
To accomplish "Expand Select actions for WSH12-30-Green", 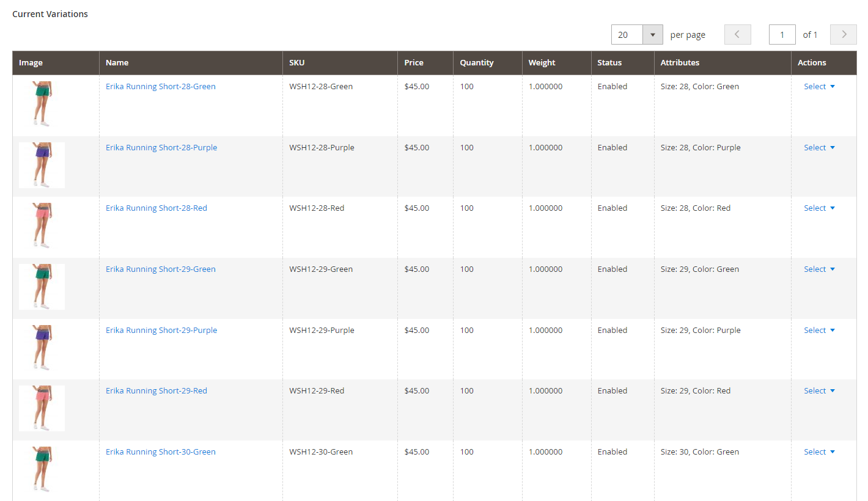I will tap(819, 452).
